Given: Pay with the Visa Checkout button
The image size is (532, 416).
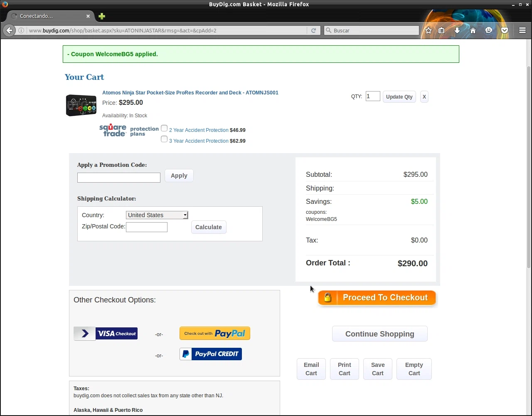Looking at the screenshot, I should tap(106, 334).
